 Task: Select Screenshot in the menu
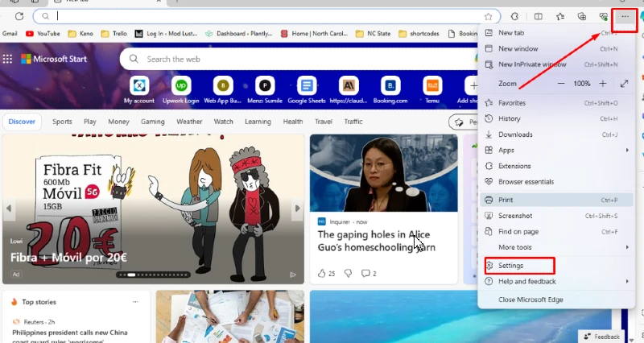point(556,216)
